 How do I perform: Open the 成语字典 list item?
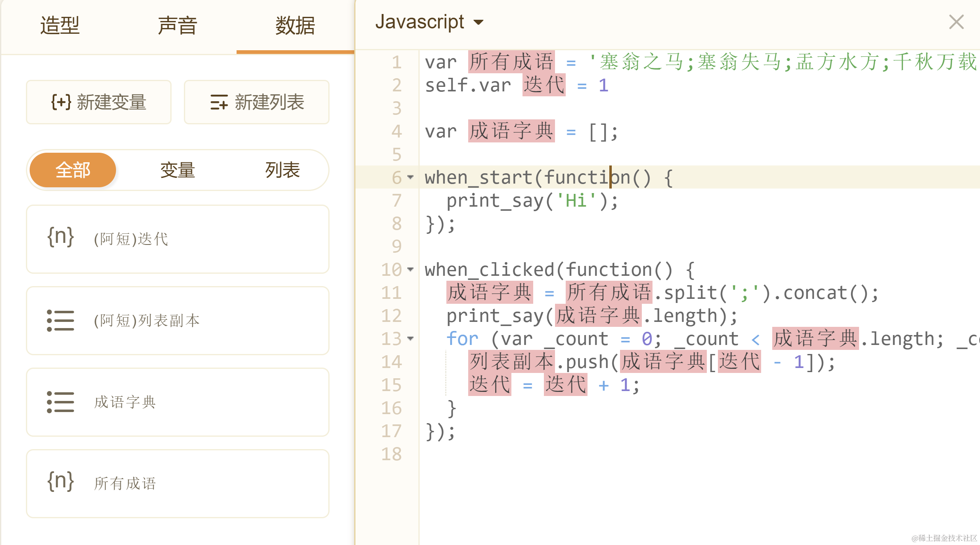[x=178, y=402]
